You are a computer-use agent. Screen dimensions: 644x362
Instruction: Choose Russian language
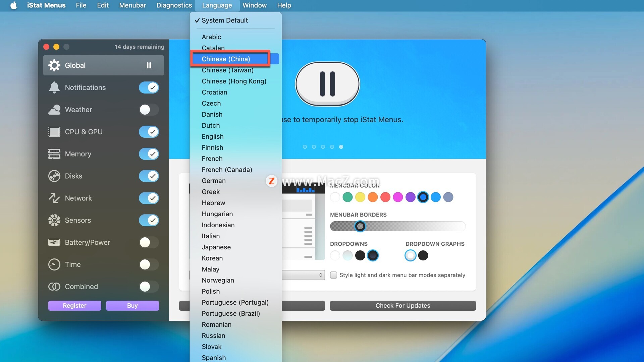(235, 336)
